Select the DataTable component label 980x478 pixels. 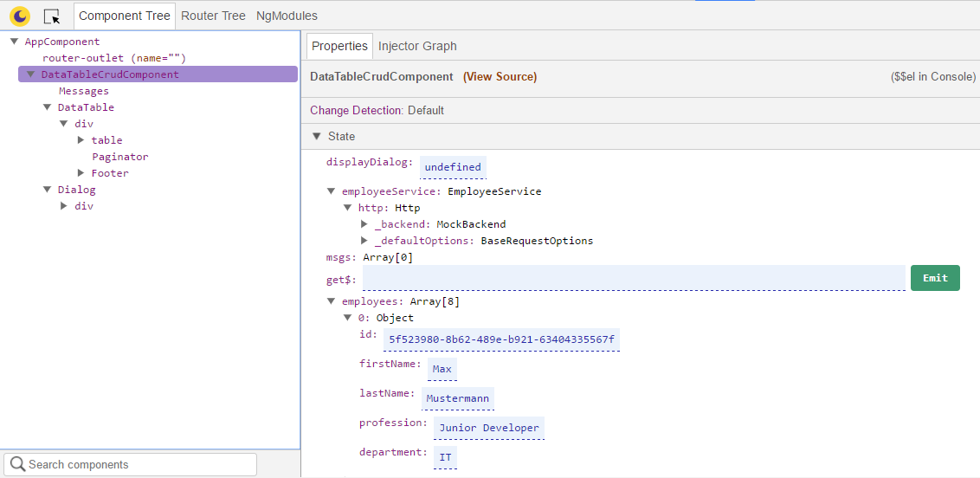pos(87,107)
